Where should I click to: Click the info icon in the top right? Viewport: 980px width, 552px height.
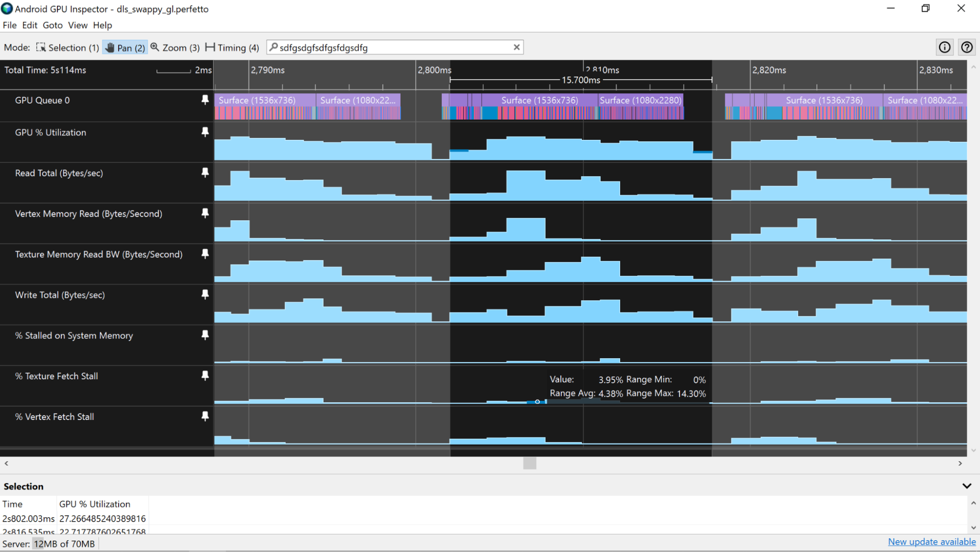coord(944,47)
